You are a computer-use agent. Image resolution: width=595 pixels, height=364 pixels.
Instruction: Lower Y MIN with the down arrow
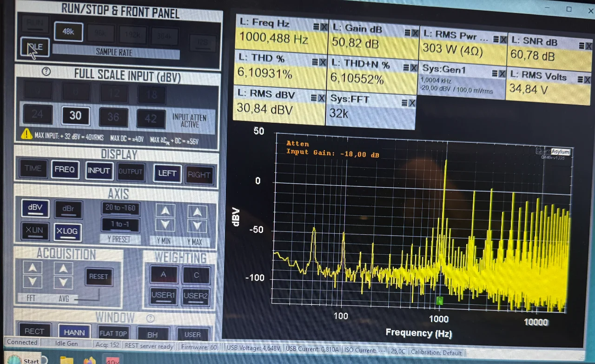(x=165, y=225)
